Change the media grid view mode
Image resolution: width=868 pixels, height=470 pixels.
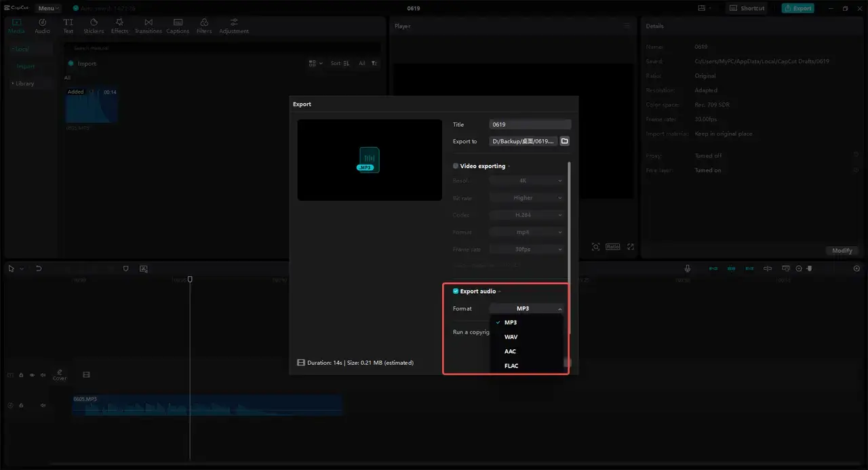315,63
